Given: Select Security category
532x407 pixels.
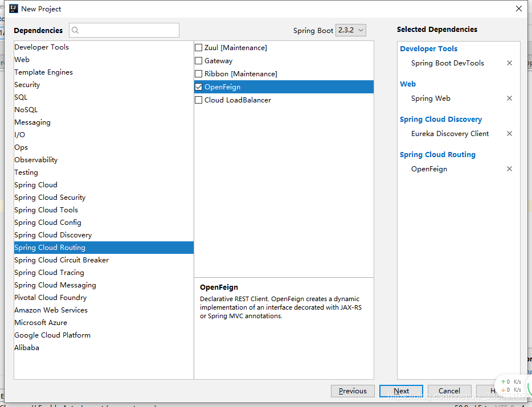Looking at the screenshot, I should 104,85.
